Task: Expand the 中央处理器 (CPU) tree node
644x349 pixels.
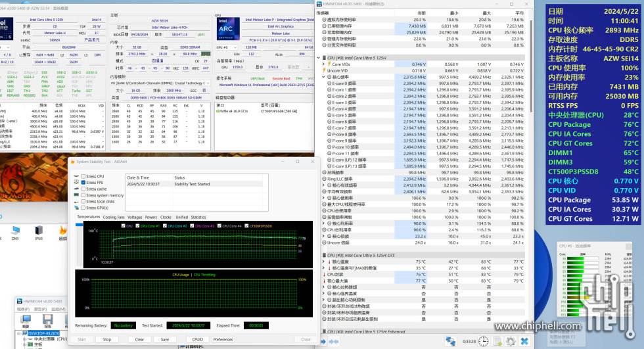Action: point(25,339)
